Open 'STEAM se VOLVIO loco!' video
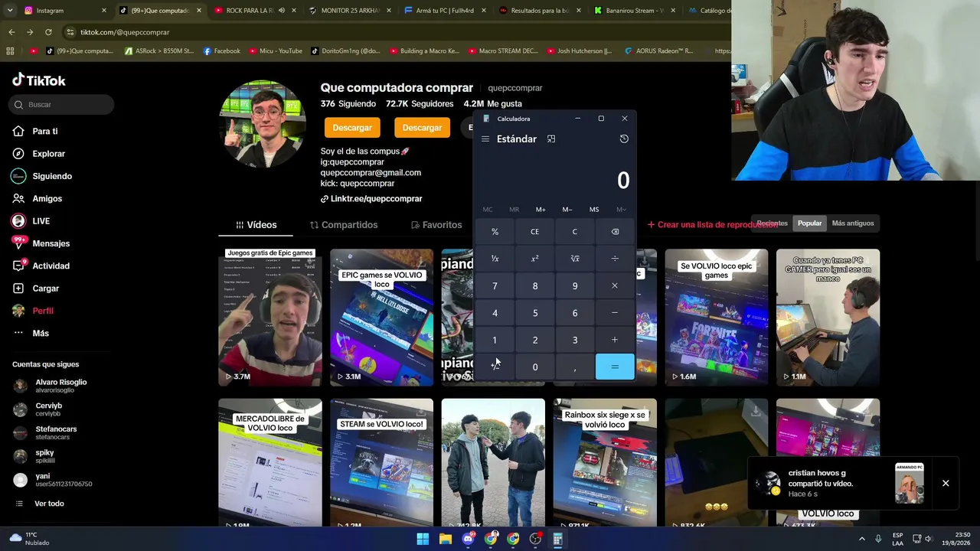 [381, 463]
